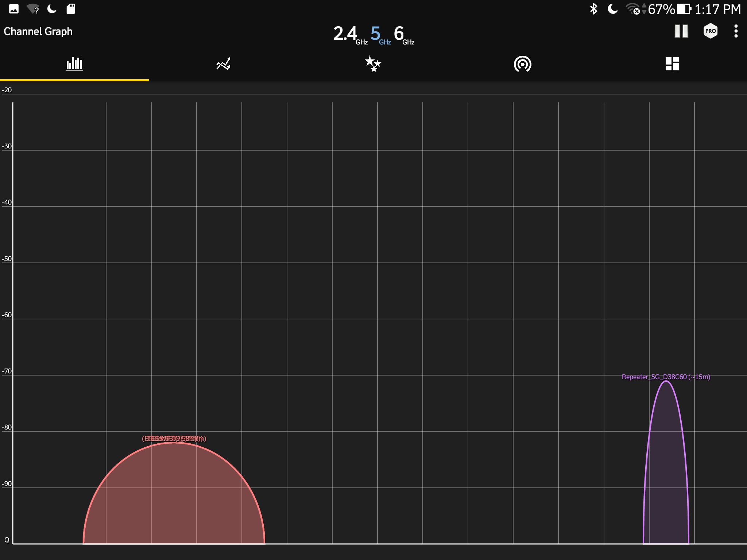Open the three-dot overflow menu

736,31
